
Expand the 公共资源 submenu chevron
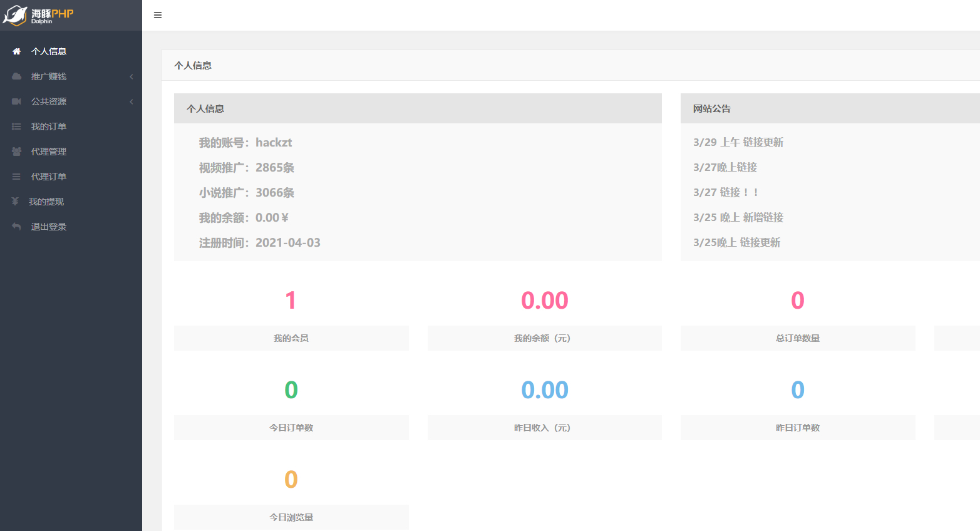pos(132,101)
